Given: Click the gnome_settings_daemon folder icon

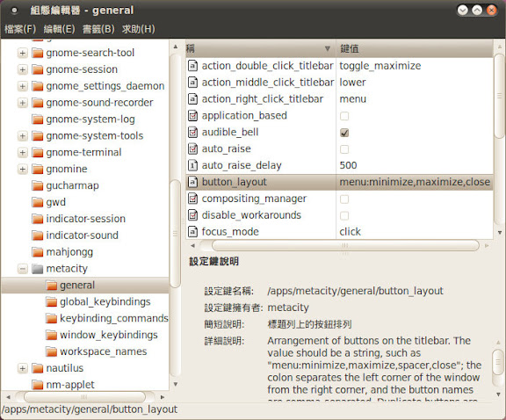Looking at the screenshot, I should [38, 86].
